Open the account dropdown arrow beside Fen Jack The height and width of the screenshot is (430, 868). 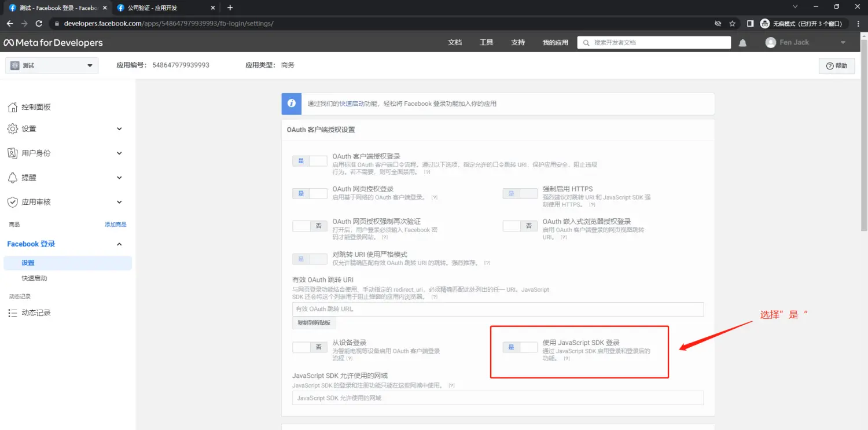click(x=843, y=43)
